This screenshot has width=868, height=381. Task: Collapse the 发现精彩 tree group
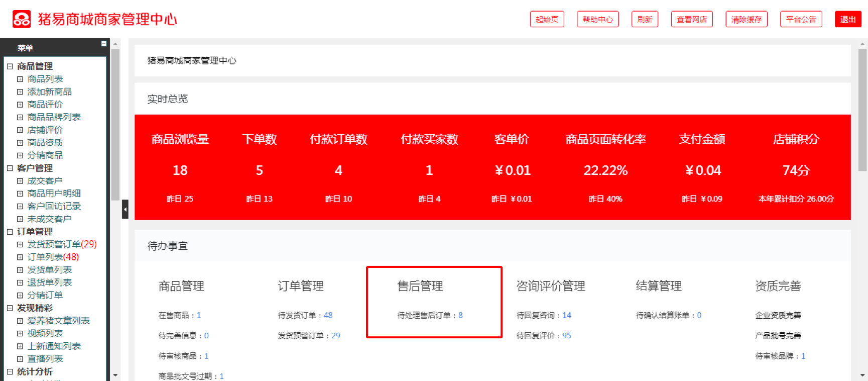pos(10,308)
